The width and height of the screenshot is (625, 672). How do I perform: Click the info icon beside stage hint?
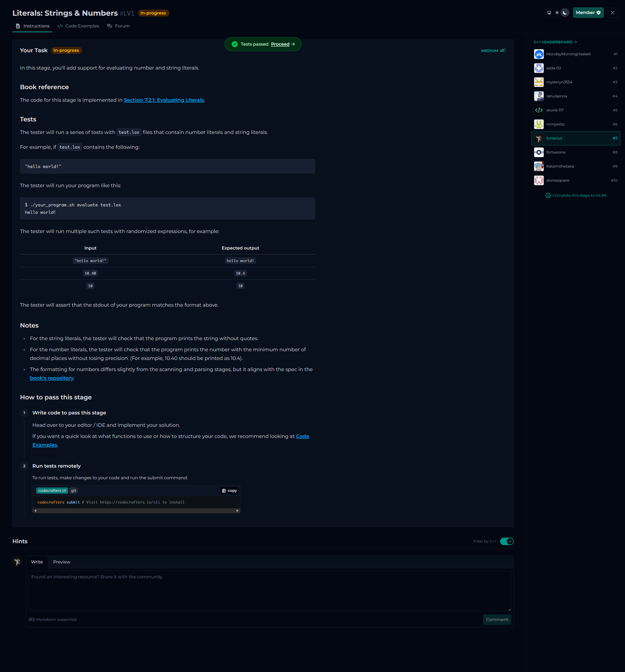(x=548, y=195)
